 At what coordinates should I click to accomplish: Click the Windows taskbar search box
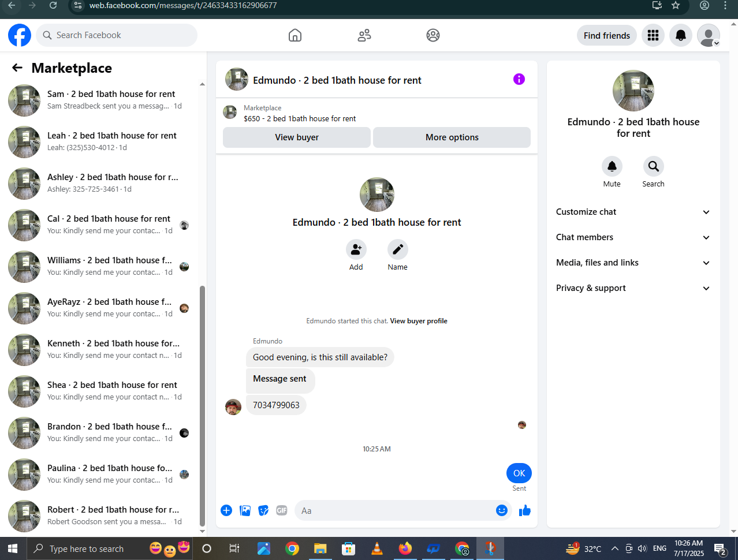(x=109, y=548)
